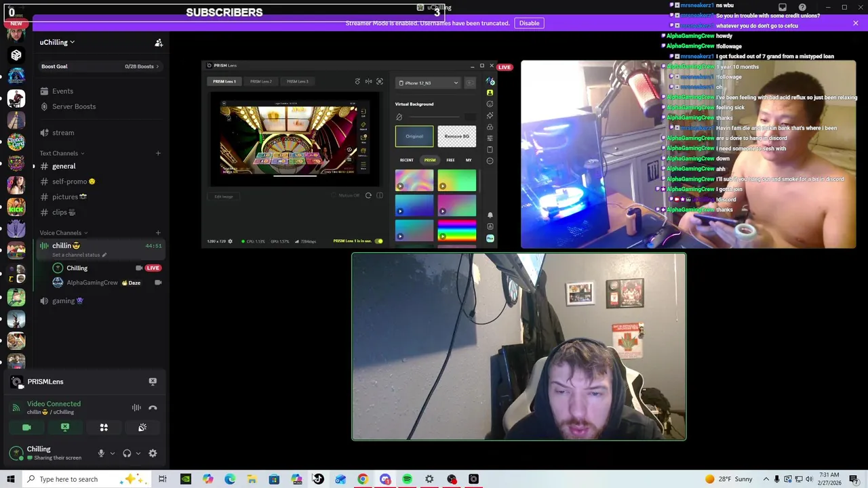This screenshot has width=868, height=488.
Task: Open microphone input options chevron
Action: [112, 453]
